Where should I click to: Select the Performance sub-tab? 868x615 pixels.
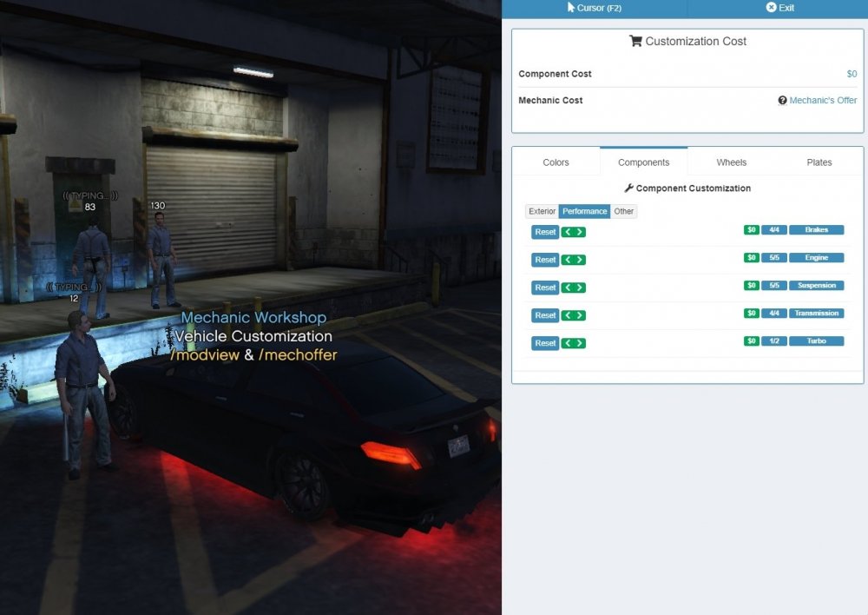click(x=584, y=211)
